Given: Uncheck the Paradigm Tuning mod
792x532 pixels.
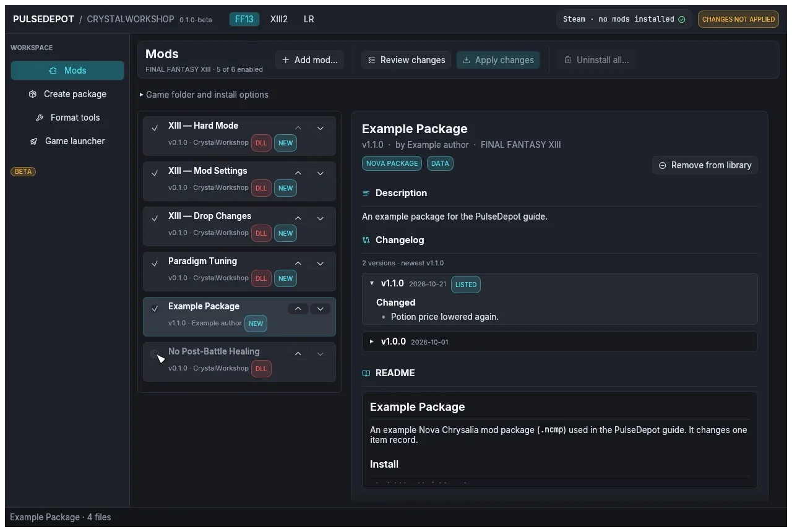Looking at the screenshot, I should coord(155,264).
